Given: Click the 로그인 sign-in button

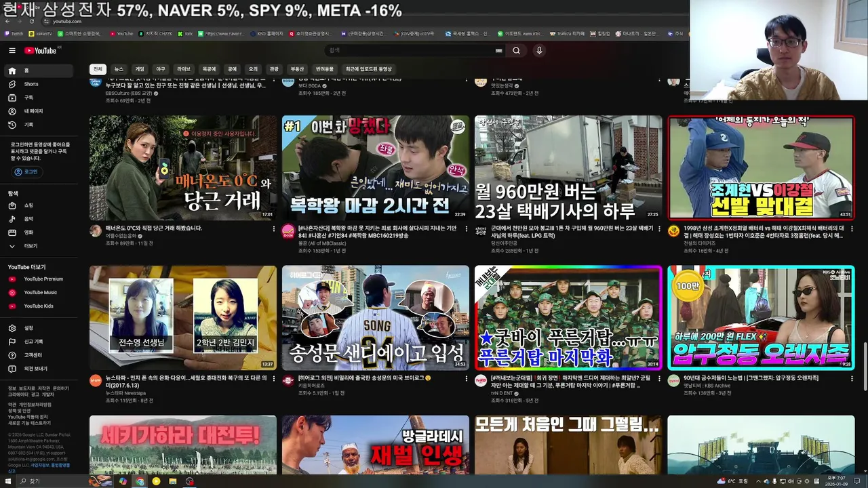Looking at the screenshot, I should pos(26,172).
